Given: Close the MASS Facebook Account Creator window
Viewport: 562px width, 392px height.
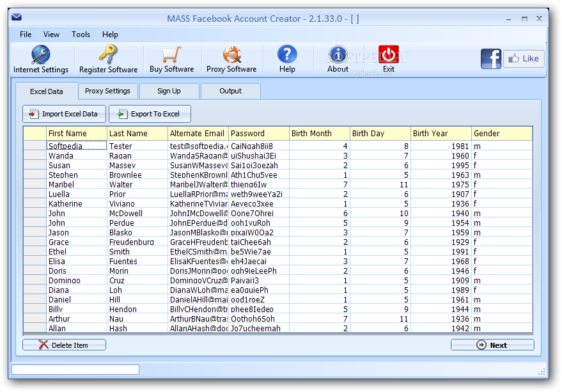Looking at the screenshot, I should (539, 19).
